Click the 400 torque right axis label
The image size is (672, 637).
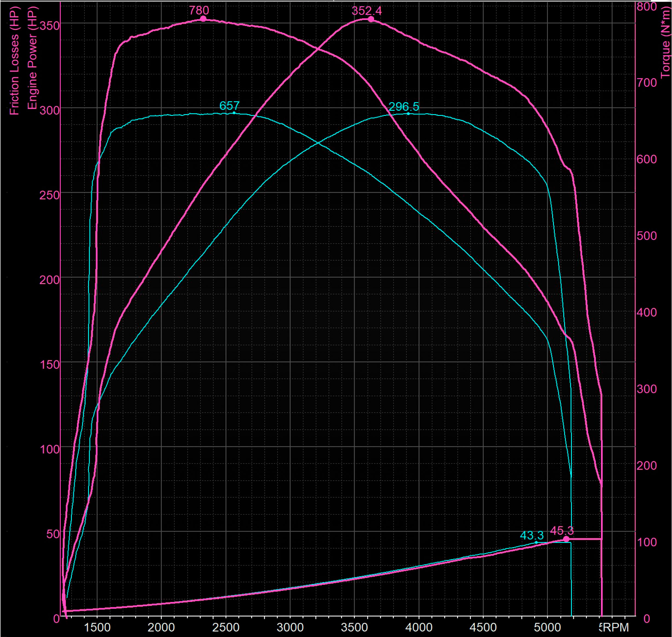tap(647, 312)
